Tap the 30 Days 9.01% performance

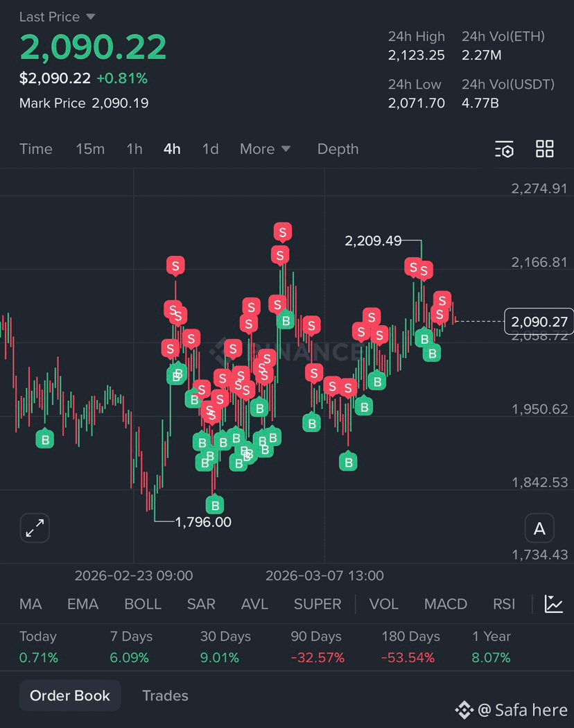click(219, 657)
